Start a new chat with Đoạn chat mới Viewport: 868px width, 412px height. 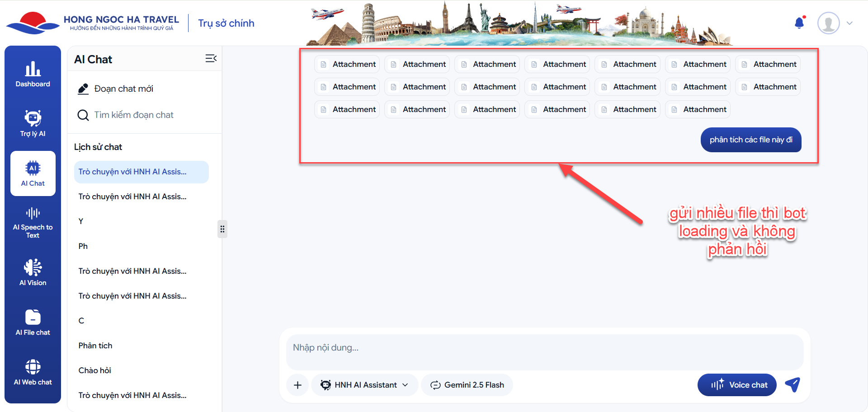[123, 89]
